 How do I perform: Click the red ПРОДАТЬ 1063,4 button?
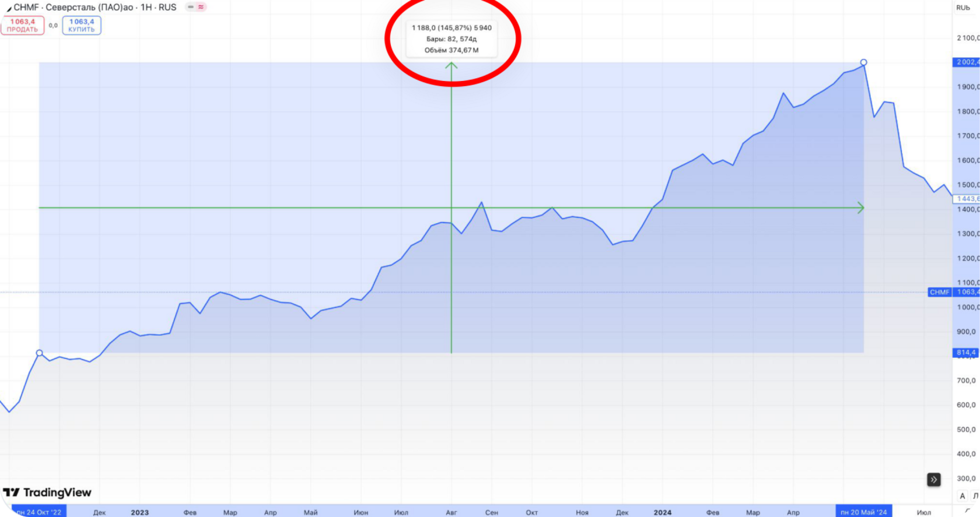coord(22,26)
